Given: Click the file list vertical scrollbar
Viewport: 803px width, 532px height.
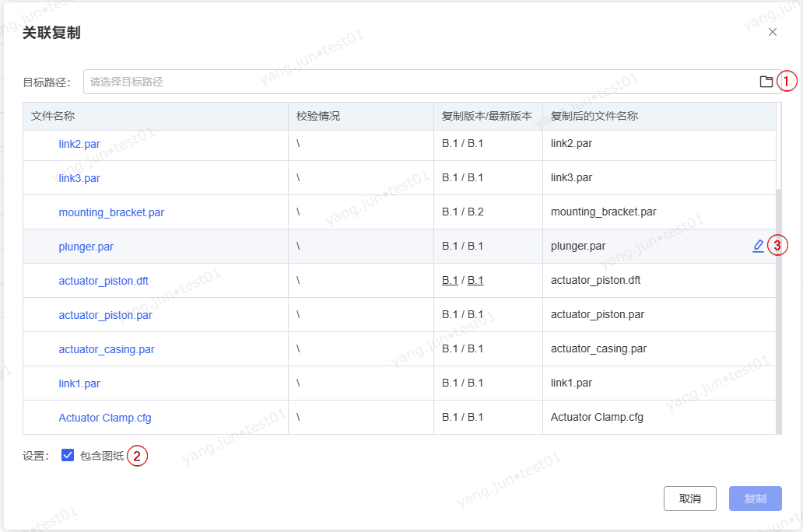Looking at the screenshot, I should tap(779, 311).
